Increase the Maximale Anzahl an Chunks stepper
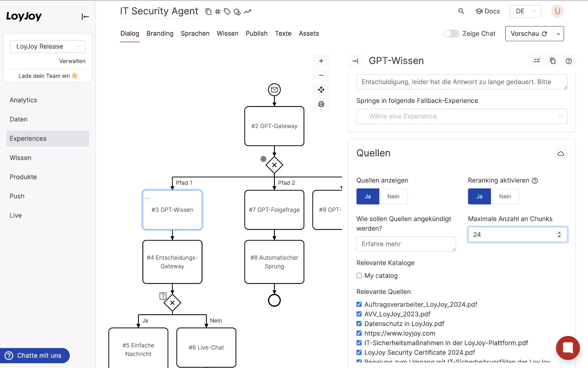This screenshot has width=588, height=368. point(559,233)
